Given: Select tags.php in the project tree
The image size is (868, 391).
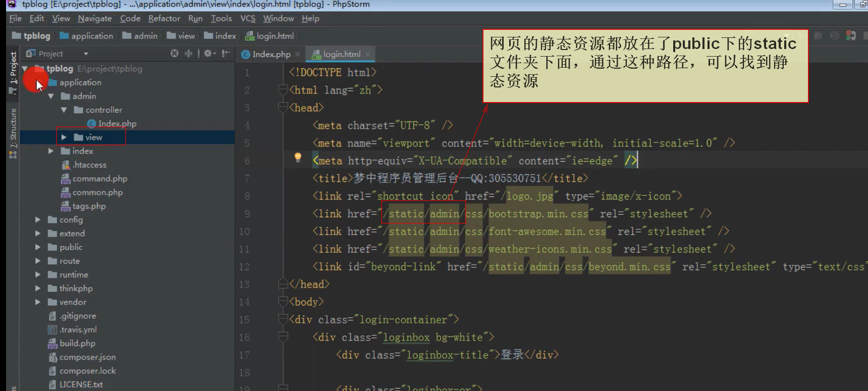Looking at the screenshot, I should click(83, 206).
